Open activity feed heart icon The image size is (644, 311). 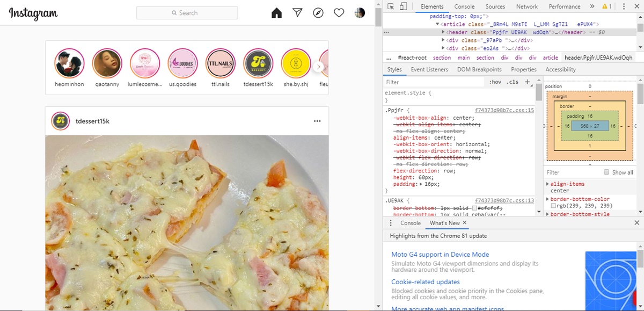pyautogui.click(x=339, y=13)
